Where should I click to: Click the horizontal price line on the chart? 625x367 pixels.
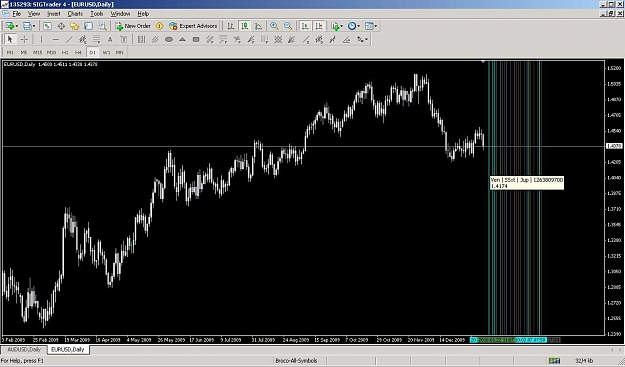click(303, 147)
